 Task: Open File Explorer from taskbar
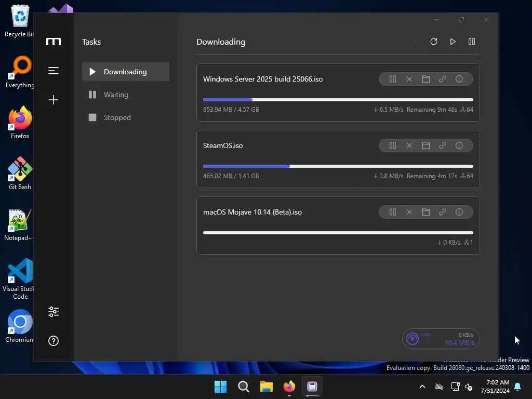coord(267,387)
